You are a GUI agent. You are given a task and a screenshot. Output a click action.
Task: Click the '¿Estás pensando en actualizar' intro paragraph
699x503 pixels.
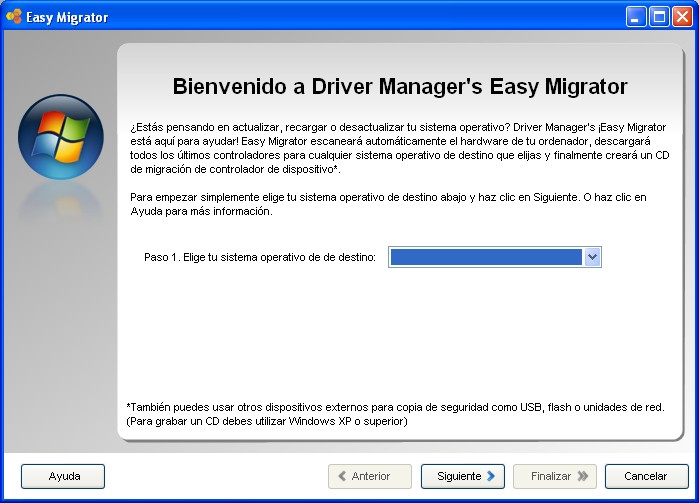tap(400, 148)
